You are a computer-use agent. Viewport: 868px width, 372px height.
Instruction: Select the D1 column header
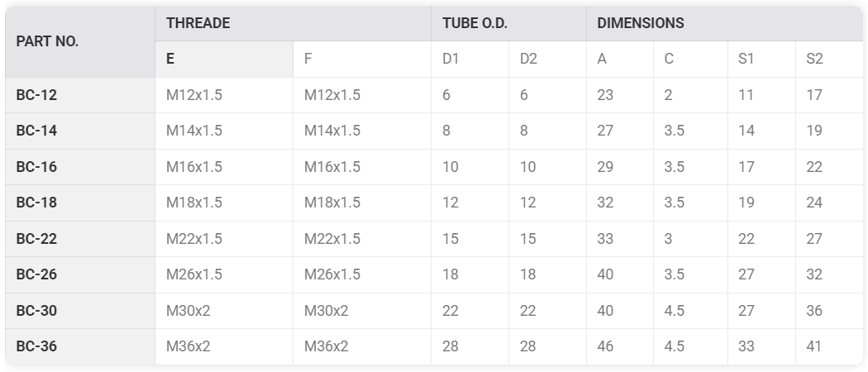coord(470,60)
